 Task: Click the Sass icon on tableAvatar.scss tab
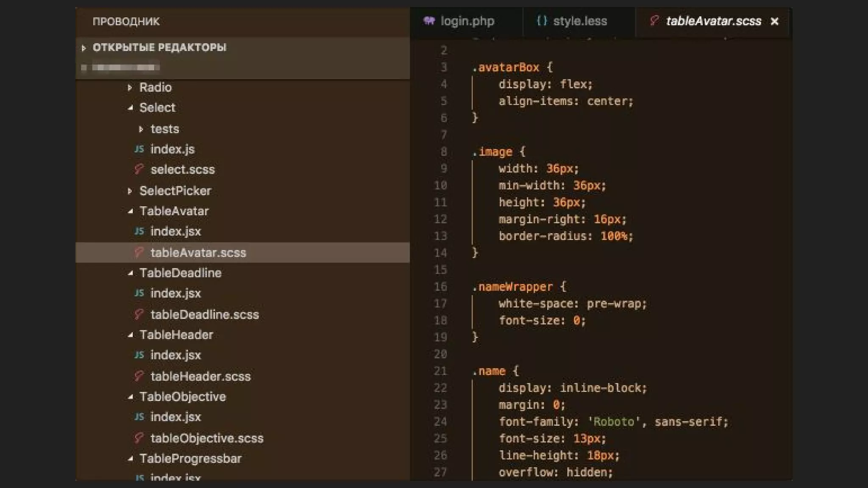click(654, 21)
